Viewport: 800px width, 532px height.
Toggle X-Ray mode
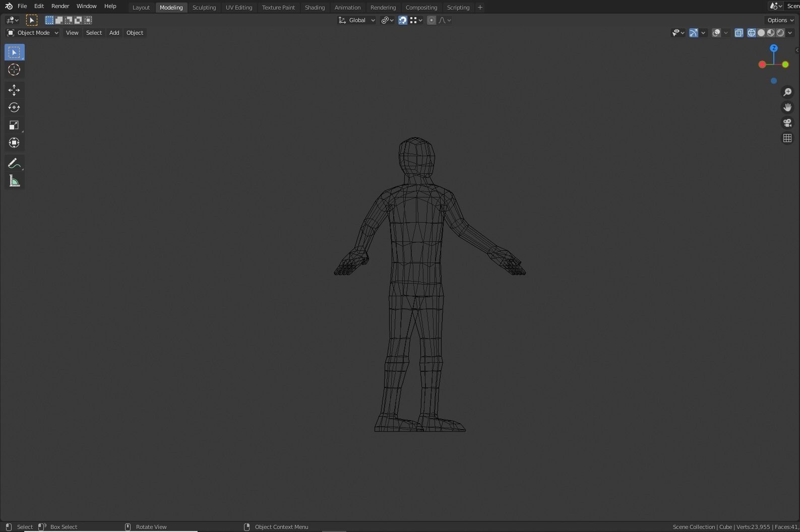(x=739, y=33)
